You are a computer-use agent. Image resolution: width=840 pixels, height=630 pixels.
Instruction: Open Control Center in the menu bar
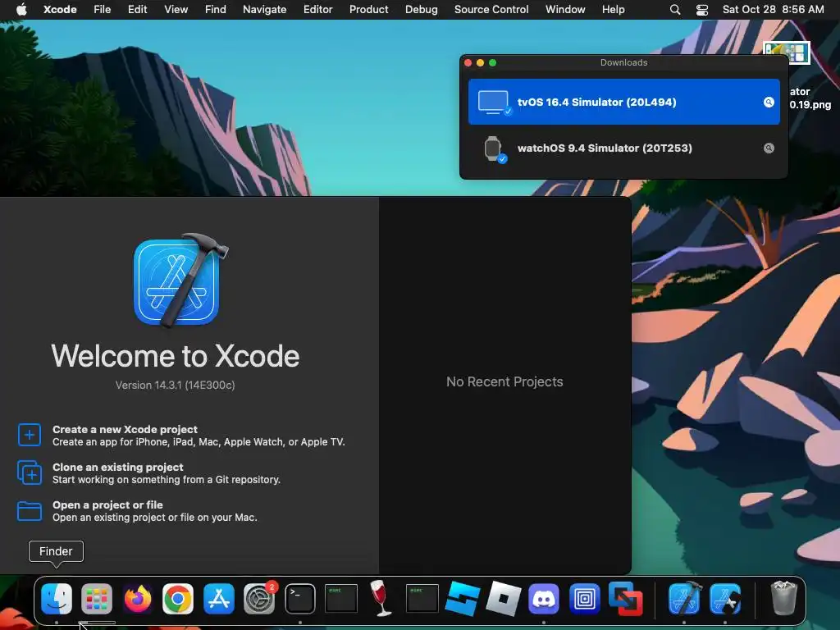(702, 10)
